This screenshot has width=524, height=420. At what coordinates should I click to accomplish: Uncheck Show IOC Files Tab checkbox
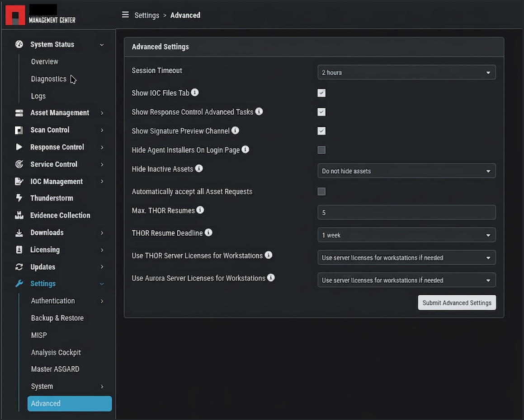click(x=321, y=93)
